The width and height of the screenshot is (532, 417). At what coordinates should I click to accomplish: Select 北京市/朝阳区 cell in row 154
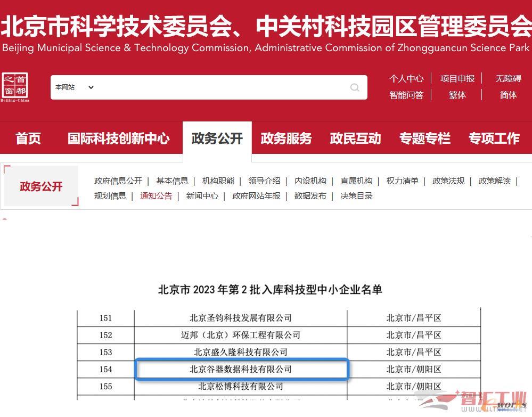(414, 369)
